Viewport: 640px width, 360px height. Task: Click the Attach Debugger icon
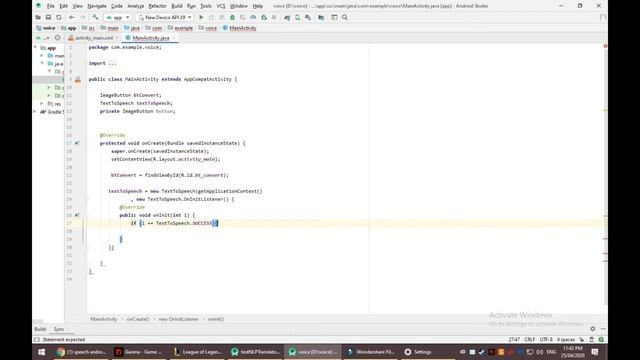(264, 17)
